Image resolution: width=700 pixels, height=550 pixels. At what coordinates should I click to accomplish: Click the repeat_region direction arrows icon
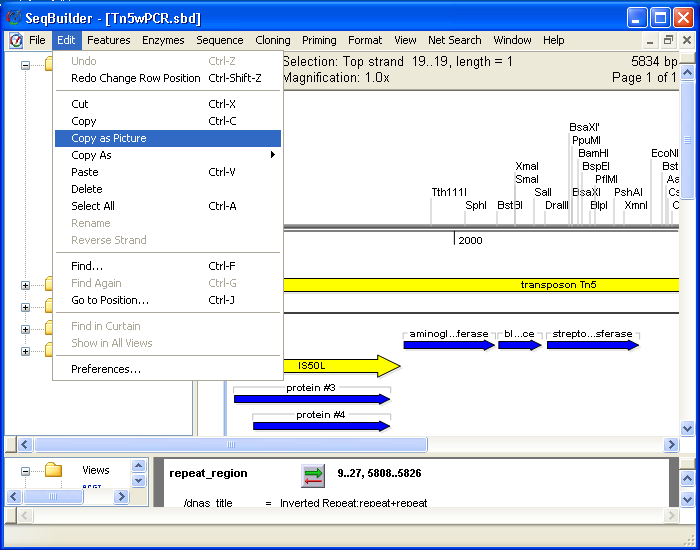[313, 475]
